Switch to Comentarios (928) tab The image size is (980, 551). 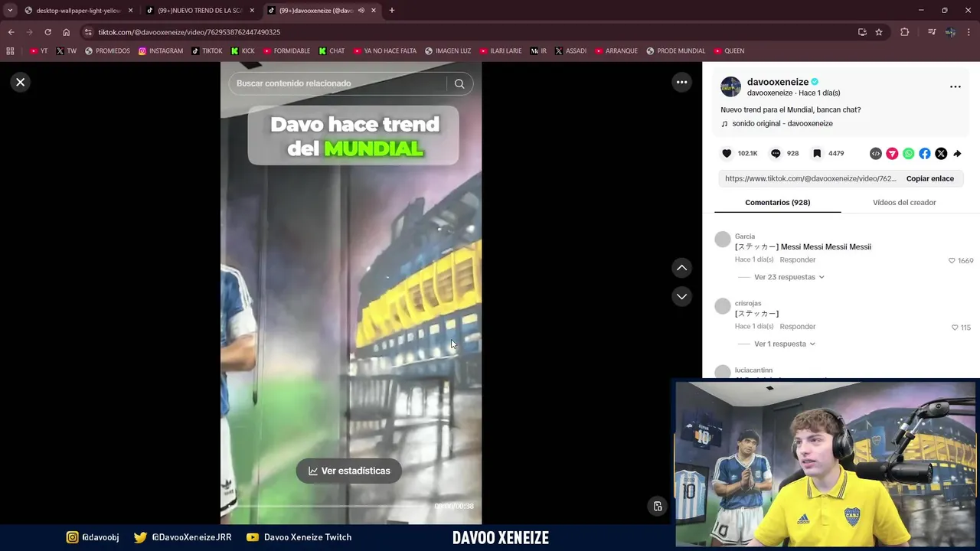coord(777,203)
